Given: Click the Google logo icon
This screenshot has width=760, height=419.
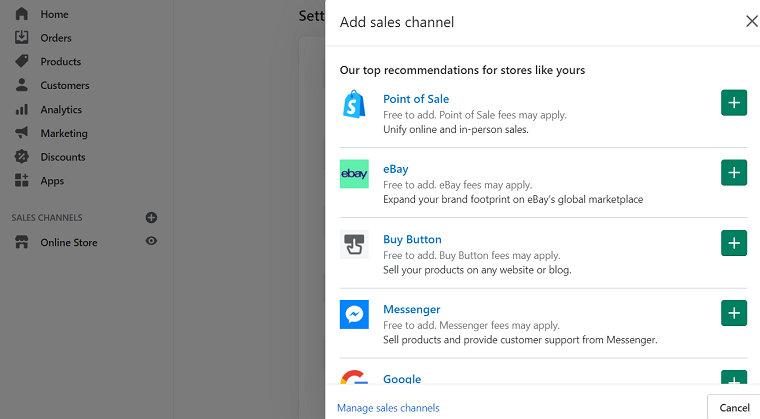Looking at the screenshot, I should pyautogui.click(x=354, y=377).
